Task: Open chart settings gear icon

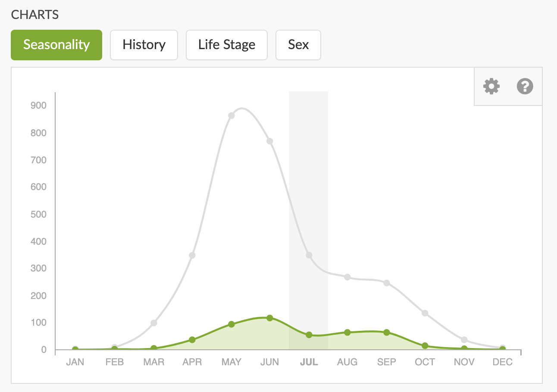Action: (491, 86)
